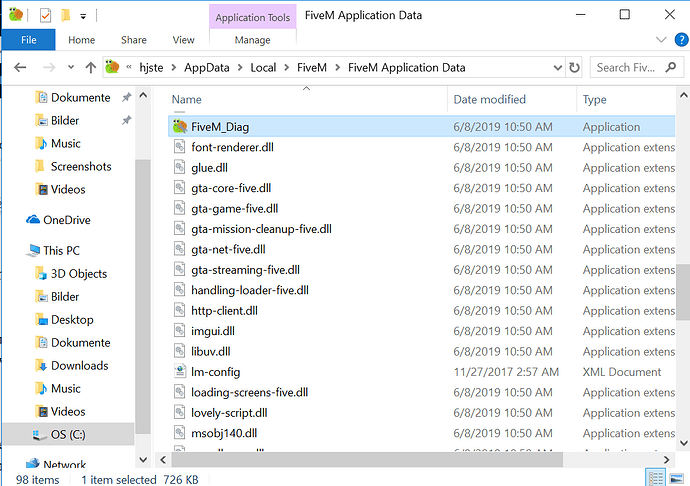Select gta-mission-cleanup-five.dll file
The height and width of the screenshot is (486, 690).
422,229
